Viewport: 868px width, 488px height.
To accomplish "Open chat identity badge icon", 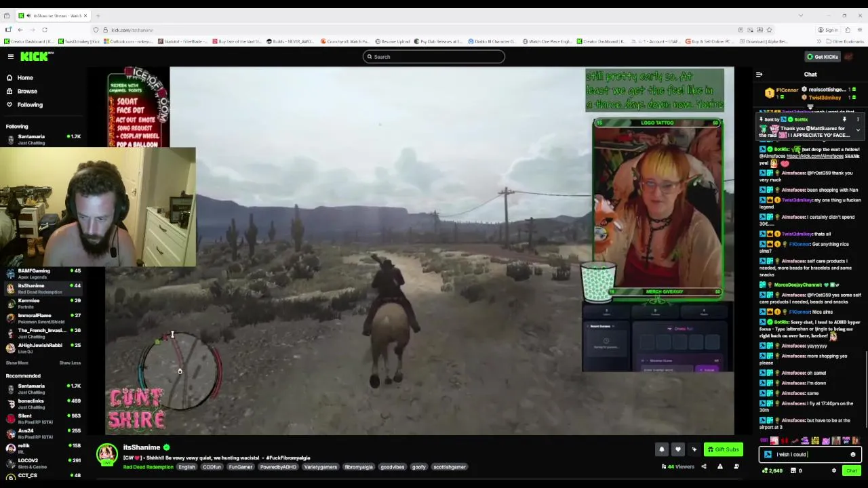I will (768, 455).
